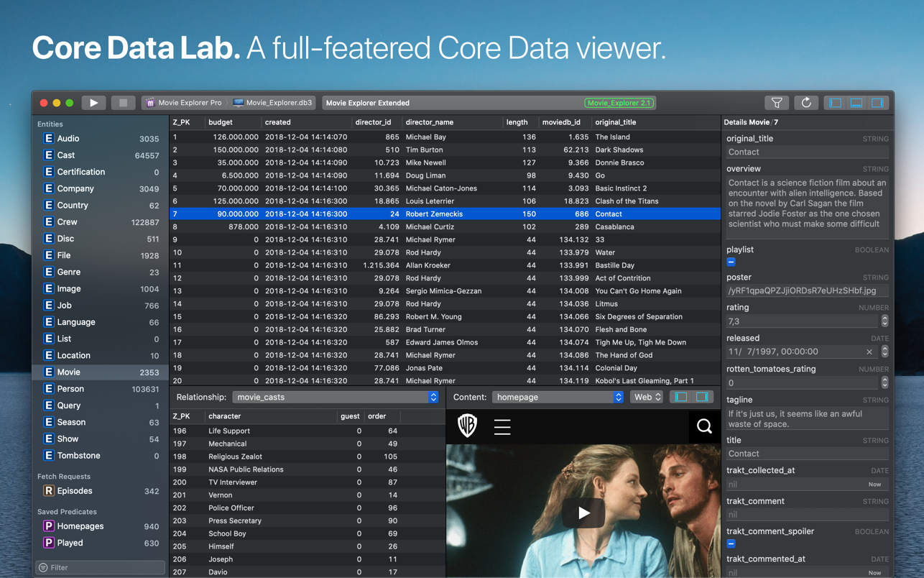The width and height of the screenshot is (924, 578).
Task: Click the sidebar Filter field
Action: (x=101, y=567)
